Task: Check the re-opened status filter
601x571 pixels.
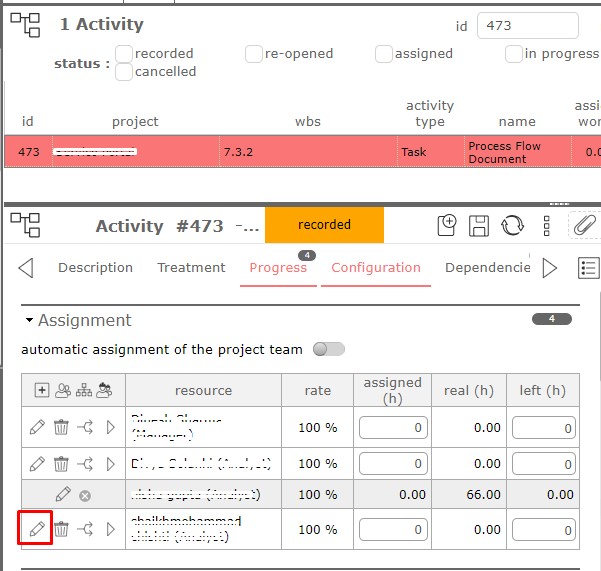Action: pyautogui.click(x=254, y=54)
